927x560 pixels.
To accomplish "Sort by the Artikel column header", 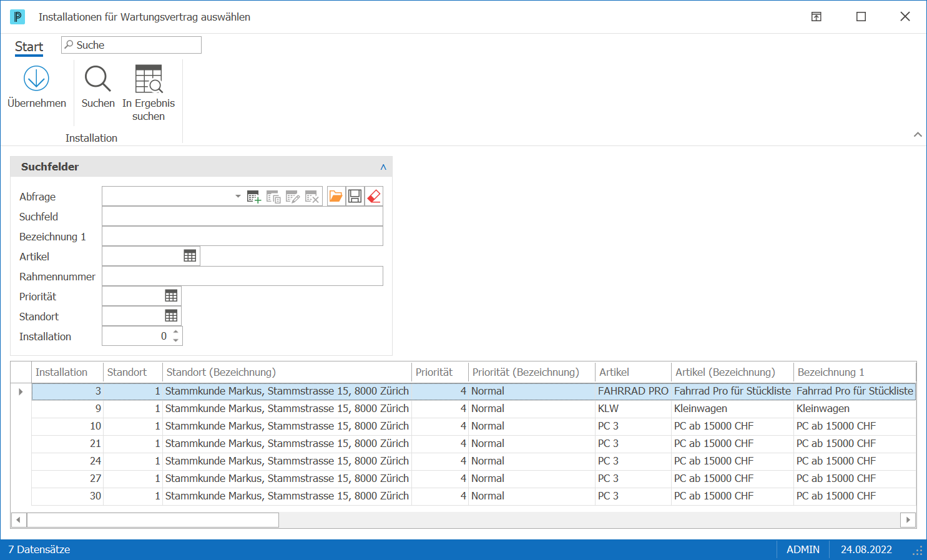I will pos(634,372).
